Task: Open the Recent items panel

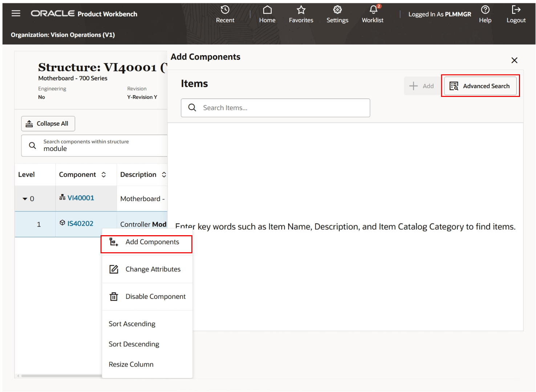Action: click(x=225, y=14)
